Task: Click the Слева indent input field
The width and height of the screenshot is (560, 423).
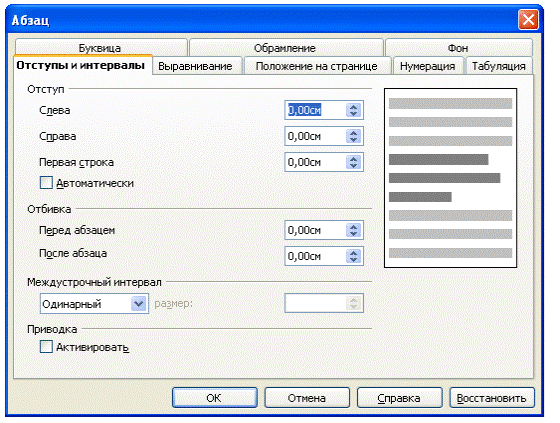Action: pyautogui.click(x=315, y=110)
